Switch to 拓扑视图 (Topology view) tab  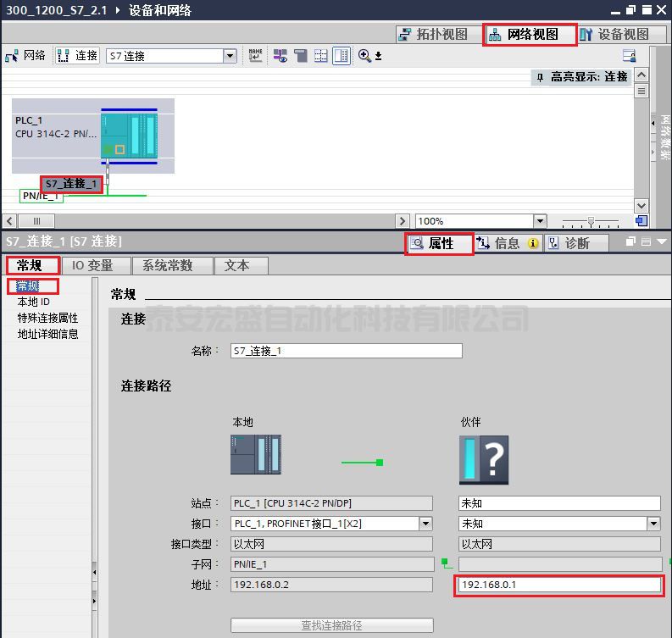point(432,35)
